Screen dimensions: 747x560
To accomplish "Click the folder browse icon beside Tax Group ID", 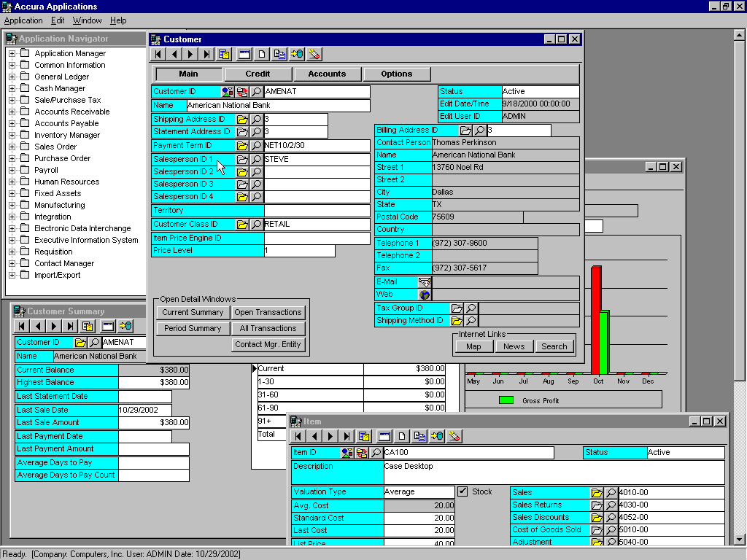I will tap(458, 308).
